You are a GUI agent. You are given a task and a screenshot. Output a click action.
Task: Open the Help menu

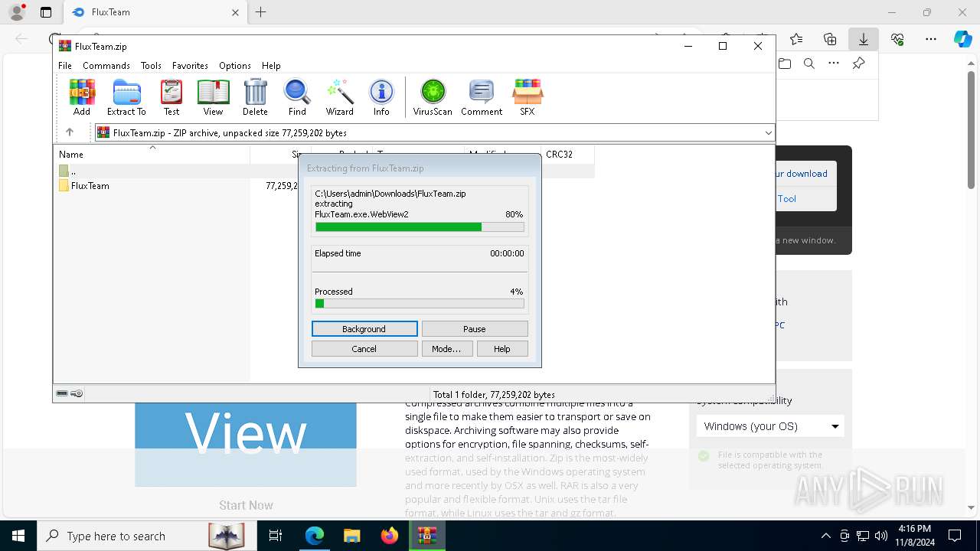[x=271, y=66]
